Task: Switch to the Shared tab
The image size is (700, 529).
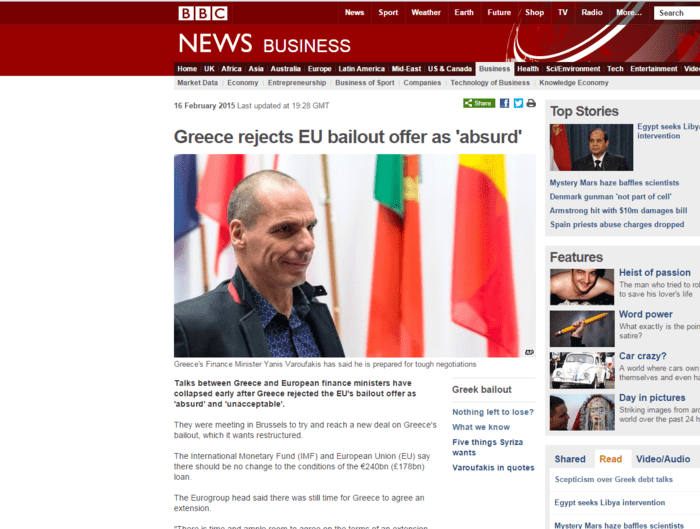Action: 570,459
